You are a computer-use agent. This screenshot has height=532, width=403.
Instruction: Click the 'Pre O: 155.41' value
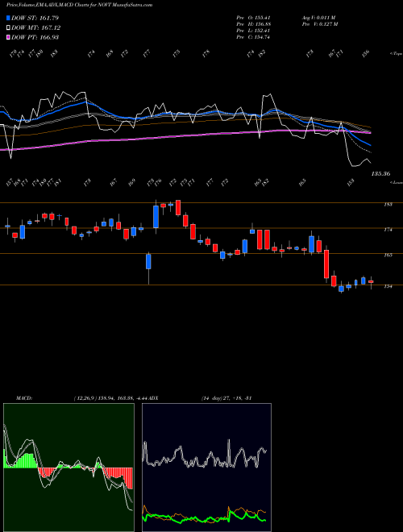pyautogui.click(x=253, y=18)
